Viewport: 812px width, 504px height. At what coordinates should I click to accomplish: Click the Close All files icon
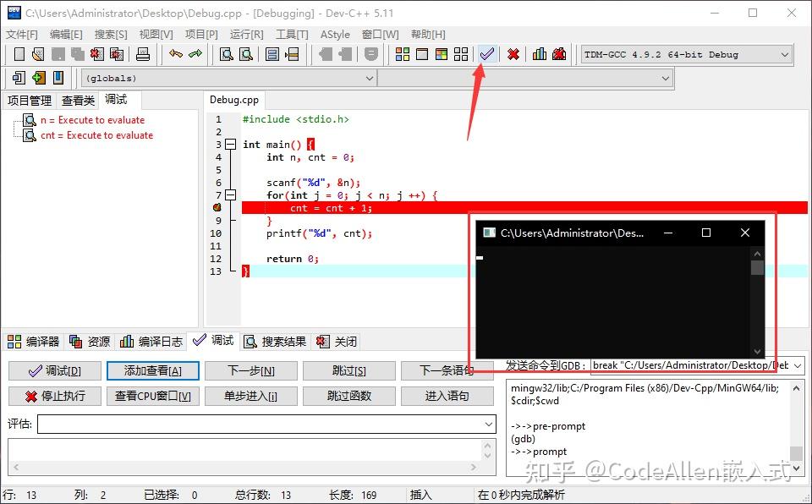pyautogui.click(x=117, y=54)
